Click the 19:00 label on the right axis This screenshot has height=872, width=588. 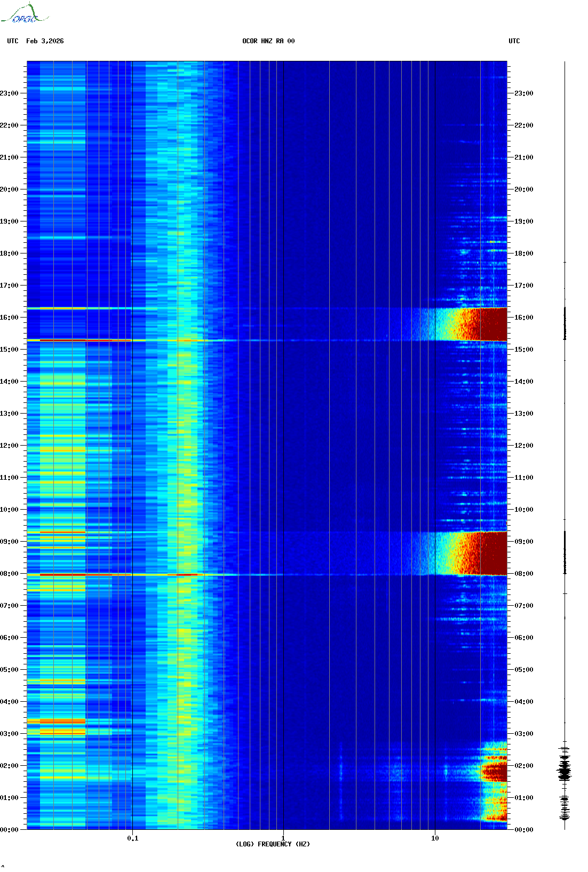523,221
